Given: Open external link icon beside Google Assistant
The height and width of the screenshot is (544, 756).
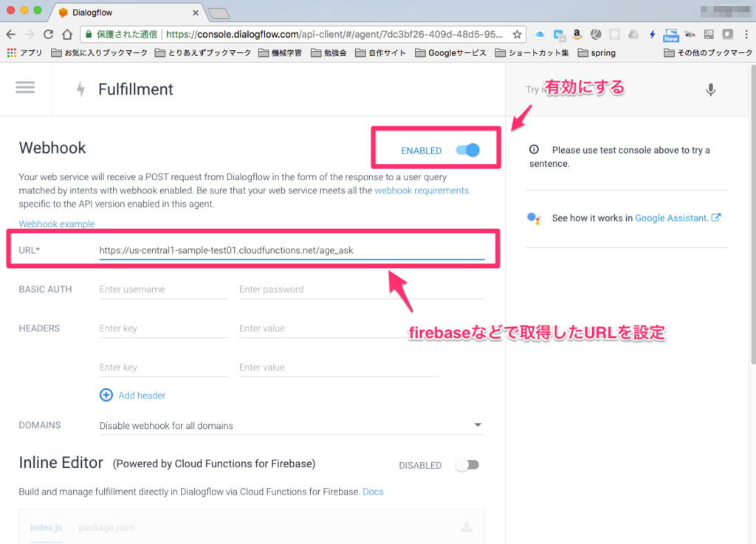Looking at the screenshot, I should point(716,217).
